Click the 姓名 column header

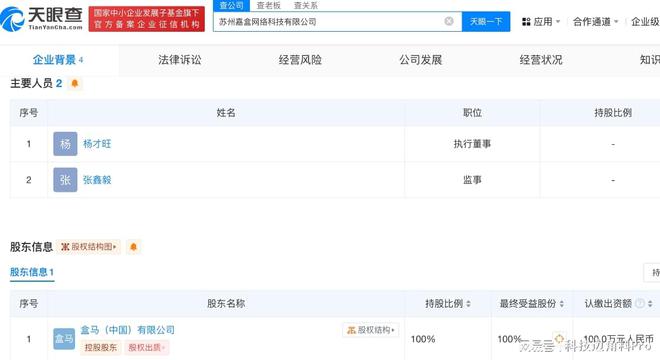click(x=226, y=113)
